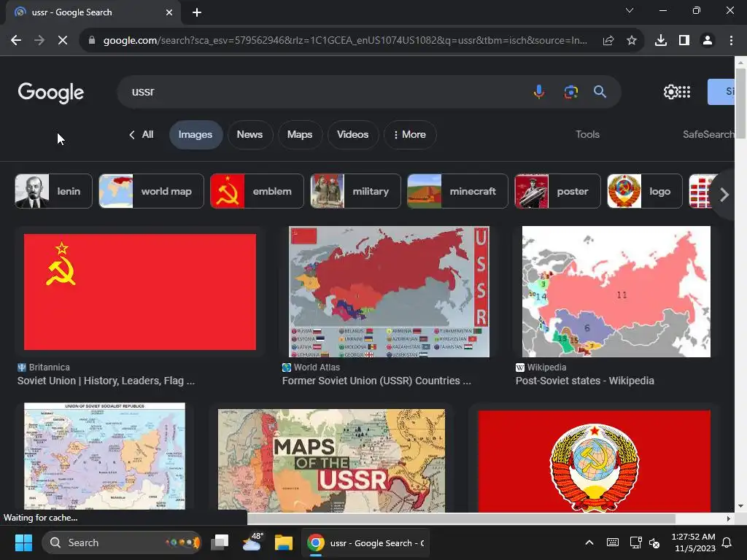Click the browser back arrow
Viewport: 747px width, 560px height.
16,41
